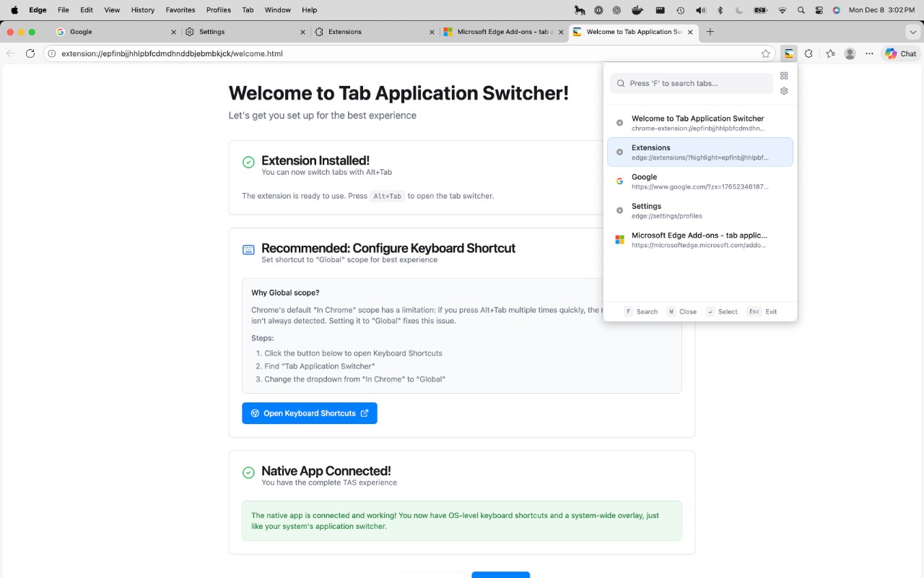Image resolution: width=924 pixels, height=578 pixels.
Task: Open a new tab with plus button
Action: click(x=710, y=32)
